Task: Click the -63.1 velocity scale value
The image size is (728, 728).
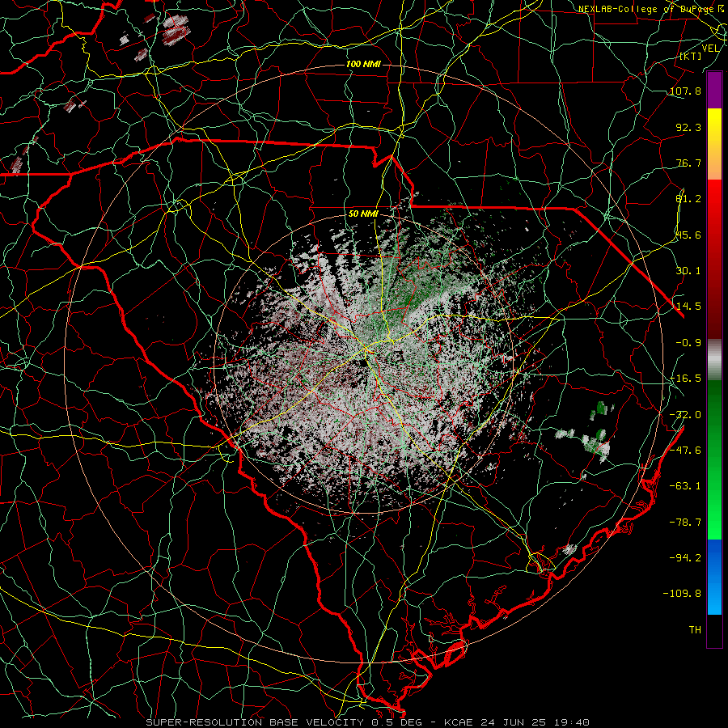Action: pos(685,486)
